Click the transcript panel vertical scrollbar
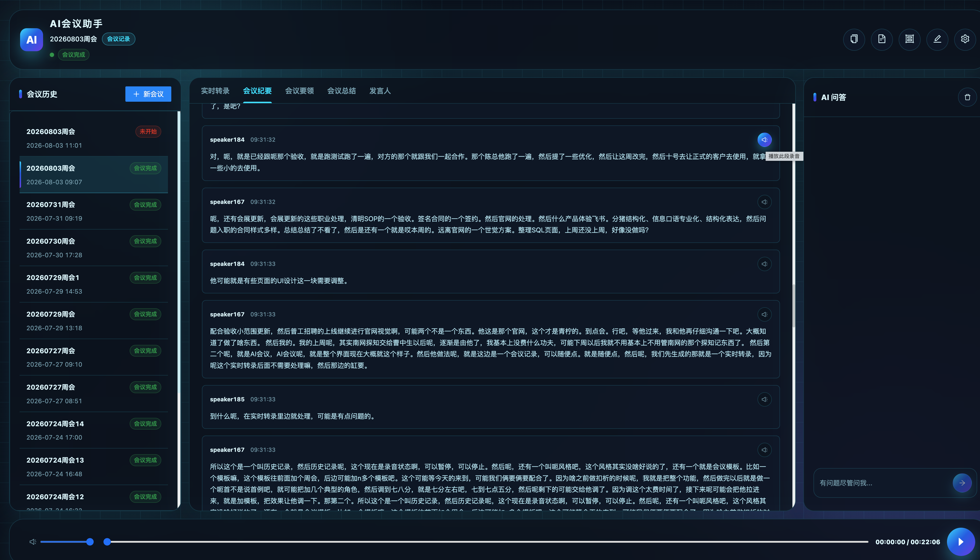The width and height of the screenshot is (980, 560). 794,306
